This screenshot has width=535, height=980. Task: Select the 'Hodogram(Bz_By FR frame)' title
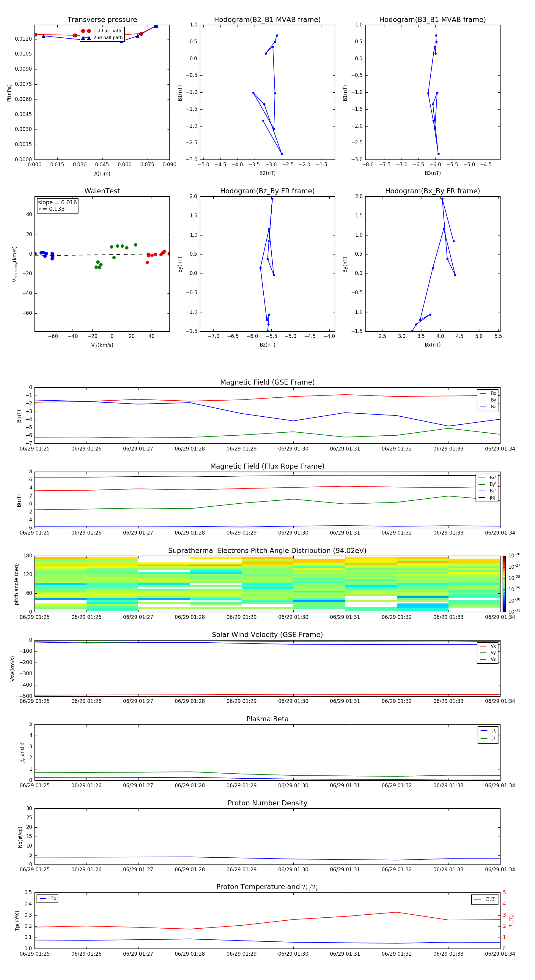[x=267, y=191]
